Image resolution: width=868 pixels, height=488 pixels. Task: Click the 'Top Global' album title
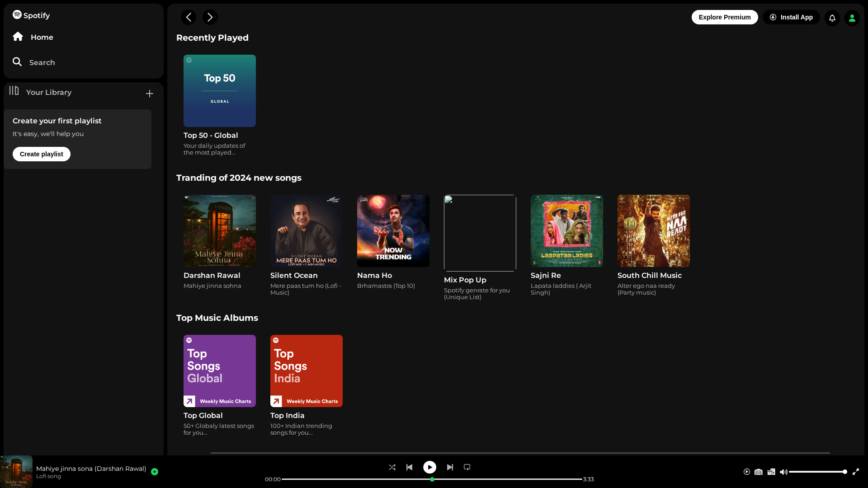[203, 415]
